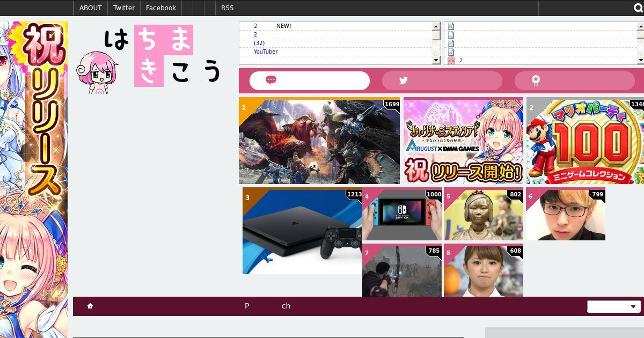Open the search magnifier icon in top bar
The height and width of the screenshot is (338, 644).
click(x=639, y=8)
